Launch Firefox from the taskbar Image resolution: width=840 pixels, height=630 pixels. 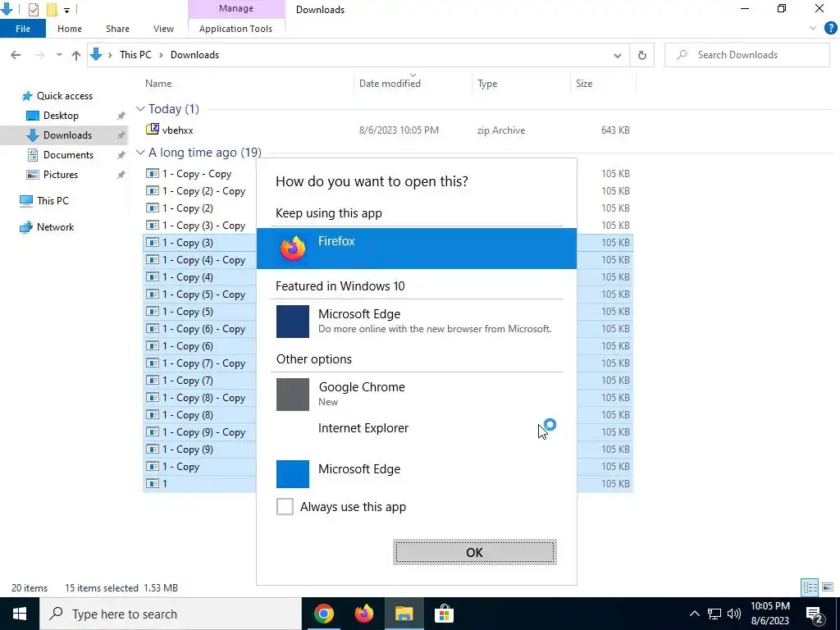click(363, 614)
